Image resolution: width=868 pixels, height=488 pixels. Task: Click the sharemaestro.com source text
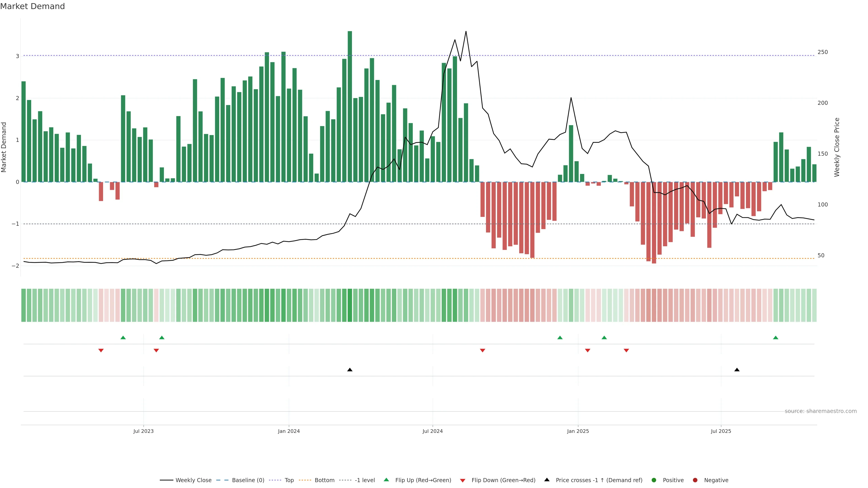[821, 411]
